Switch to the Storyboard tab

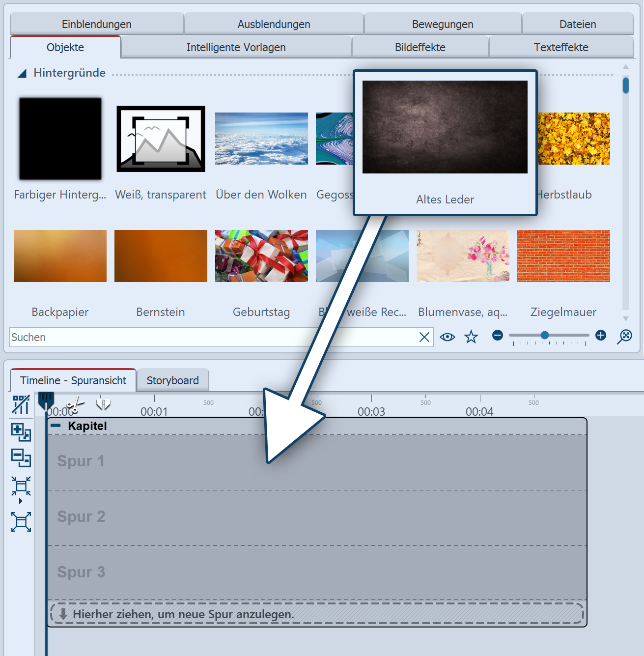coord(172,380)
